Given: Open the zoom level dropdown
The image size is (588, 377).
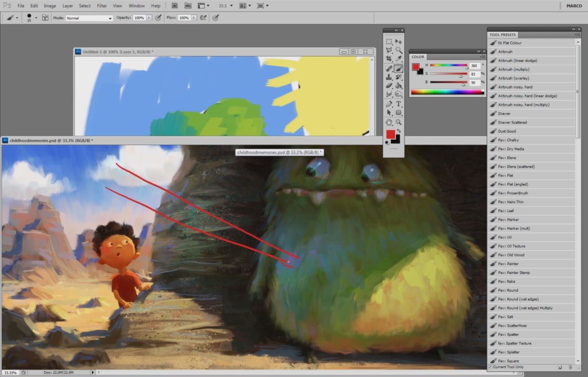Looking at the screenshot, I should (x=231, y=6).
